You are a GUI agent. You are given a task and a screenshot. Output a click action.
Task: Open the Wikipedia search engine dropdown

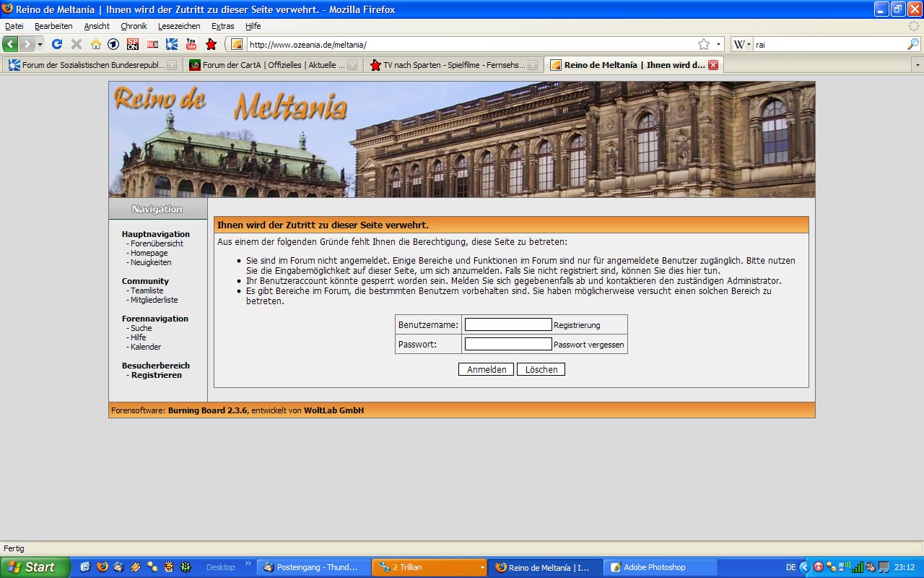point(742,44)
